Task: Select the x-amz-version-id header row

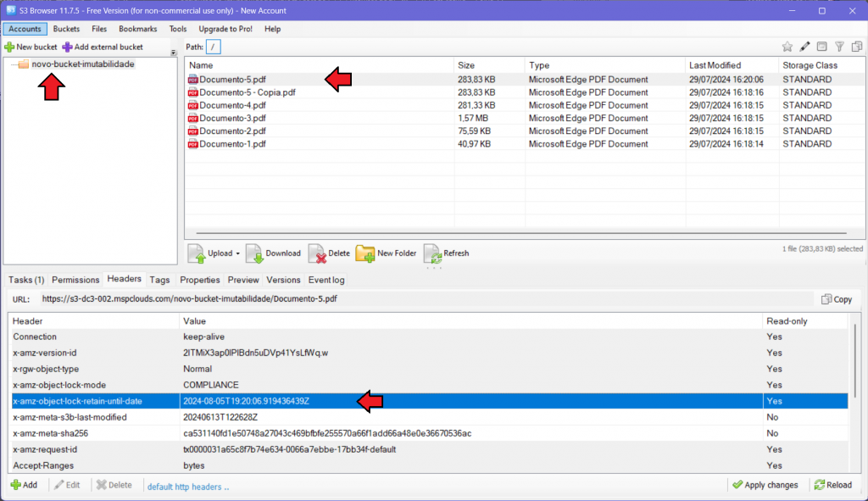Action: tap(430, 353)
